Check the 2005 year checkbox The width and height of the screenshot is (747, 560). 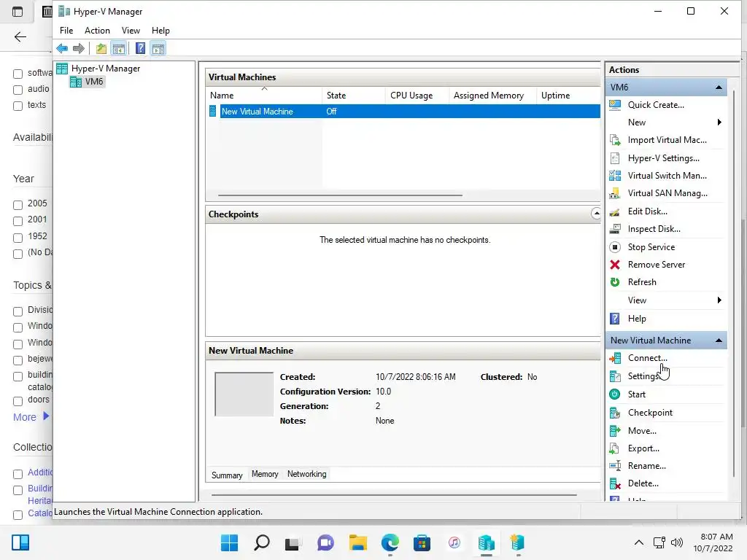click(18, 205)
